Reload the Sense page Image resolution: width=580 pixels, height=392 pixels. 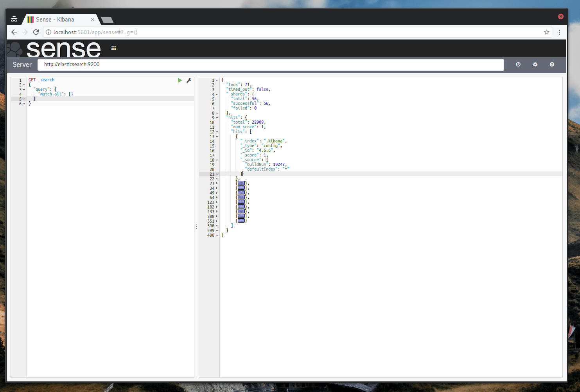(x=36, y=32)
